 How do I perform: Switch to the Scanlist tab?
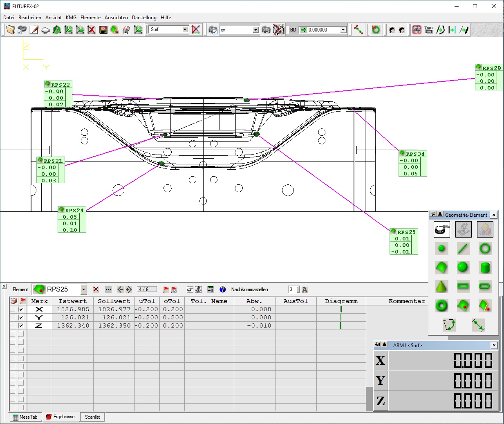(x=93, y=417)
